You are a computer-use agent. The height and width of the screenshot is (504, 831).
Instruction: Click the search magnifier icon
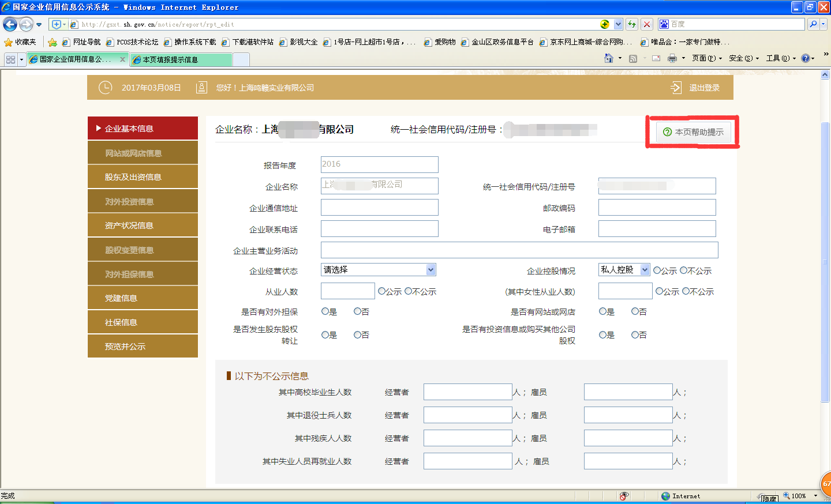813,24
